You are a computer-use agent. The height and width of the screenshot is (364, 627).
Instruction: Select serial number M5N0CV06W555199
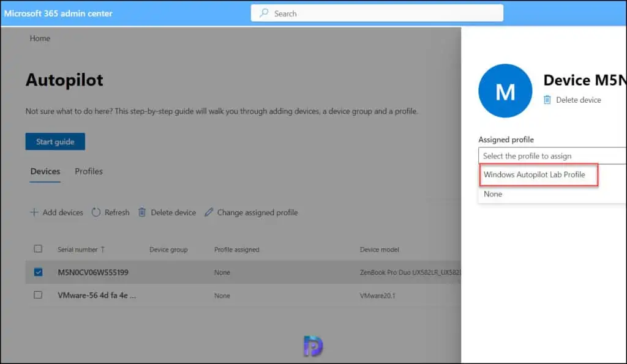click(x=93, y=272)
